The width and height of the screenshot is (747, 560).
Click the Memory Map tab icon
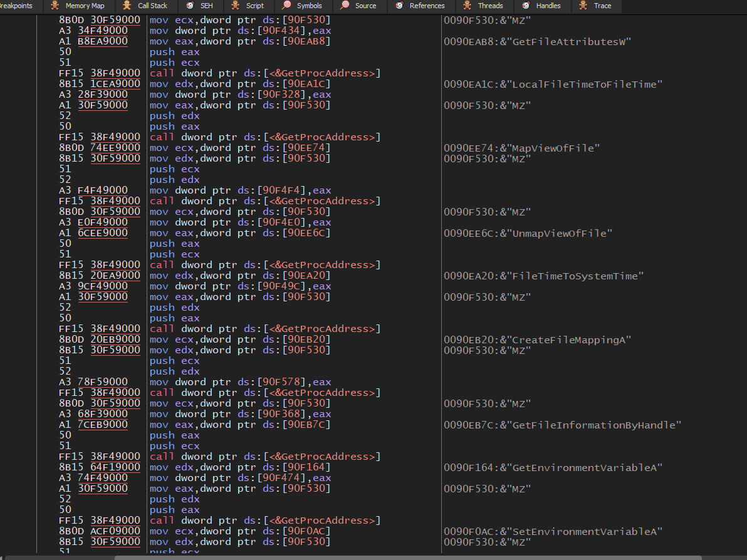coord(56,6)
